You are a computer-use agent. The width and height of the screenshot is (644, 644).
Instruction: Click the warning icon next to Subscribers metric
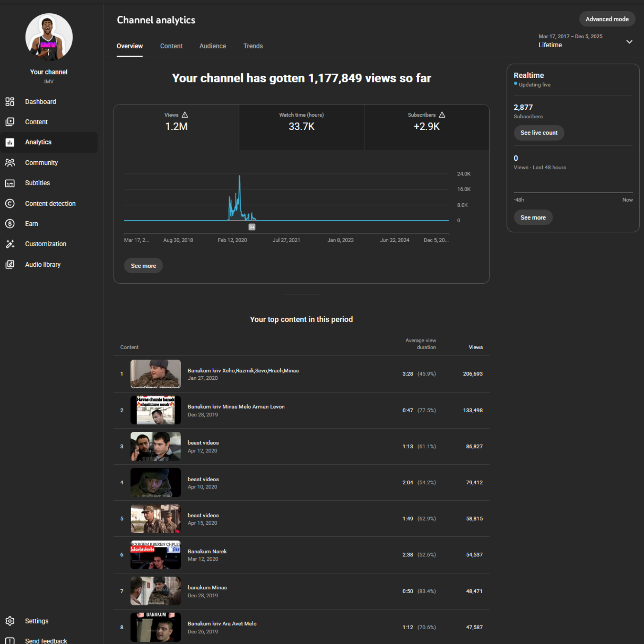pyautogui.click(x=442, y=115)
